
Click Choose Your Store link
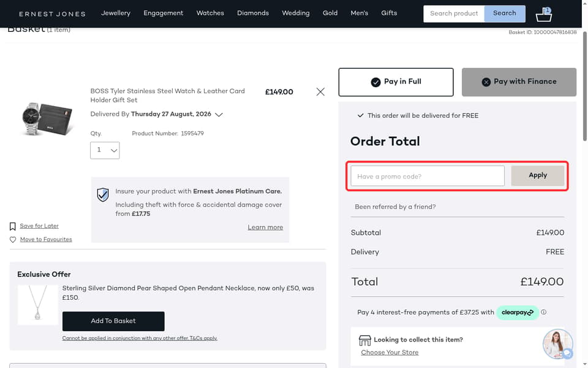pos(390,352)
